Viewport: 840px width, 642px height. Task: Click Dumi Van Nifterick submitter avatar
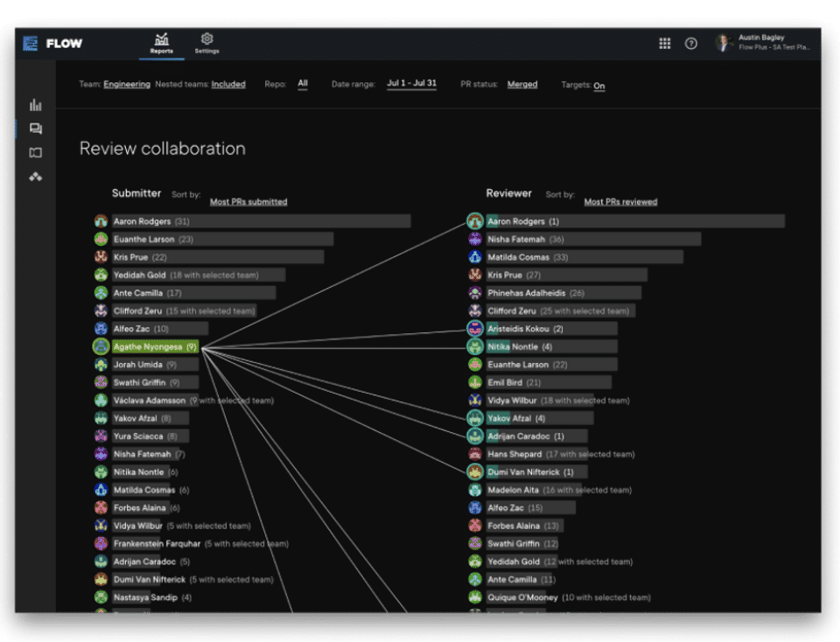point(101,580)
